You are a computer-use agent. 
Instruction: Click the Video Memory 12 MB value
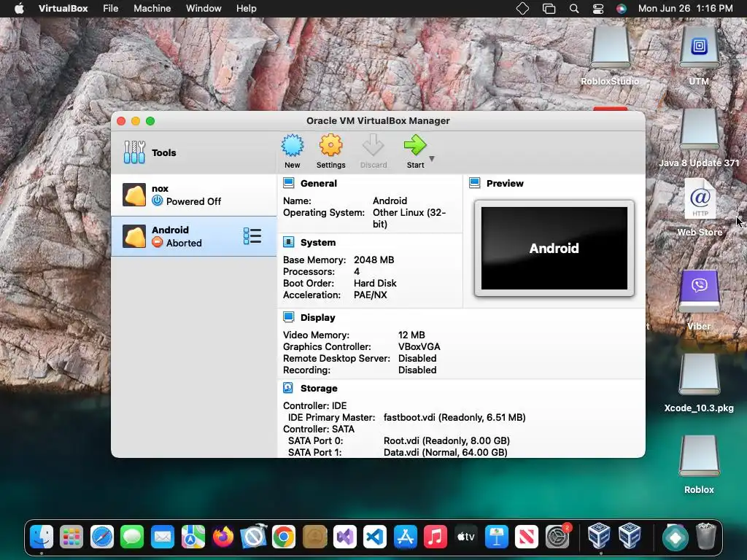click(x=411, y=335)
